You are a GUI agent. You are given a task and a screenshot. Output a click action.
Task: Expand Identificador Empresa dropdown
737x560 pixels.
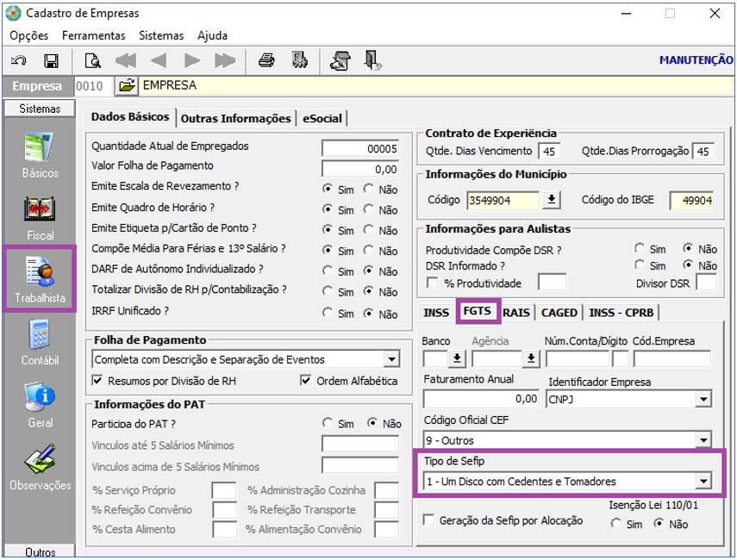click(703, 400)
